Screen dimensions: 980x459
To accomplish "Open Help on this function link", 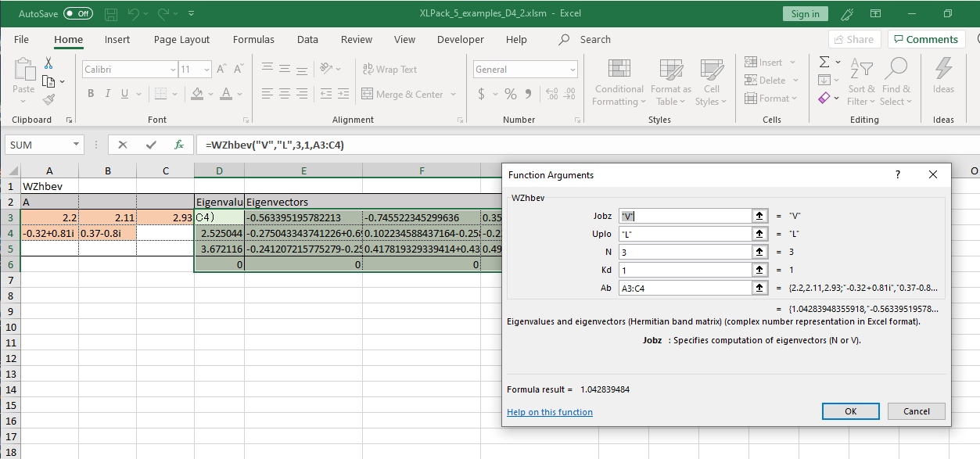I will click(550, 412).
